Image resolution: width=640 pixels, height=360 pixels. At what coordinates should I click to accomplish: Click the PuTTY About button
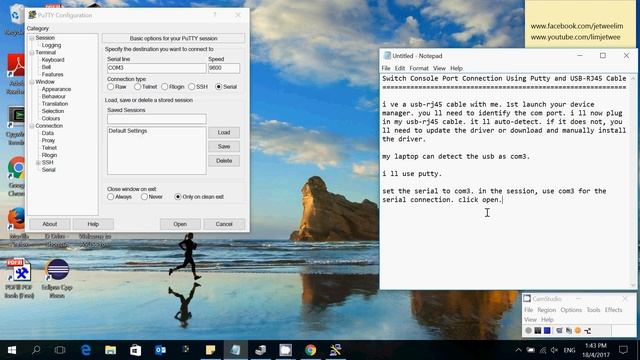(x=50, y=224)
